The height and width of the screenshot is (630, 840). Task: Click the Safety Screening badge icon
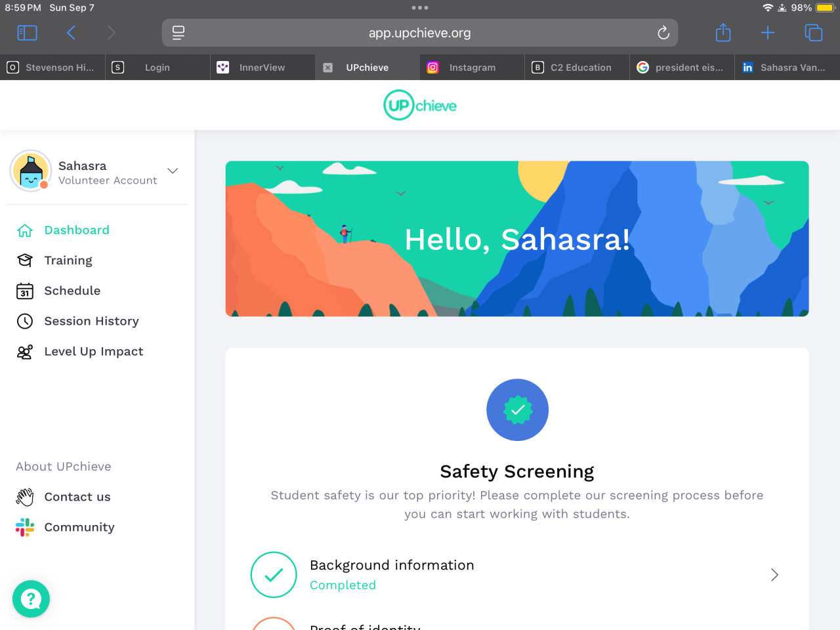(x=517, y=410)
